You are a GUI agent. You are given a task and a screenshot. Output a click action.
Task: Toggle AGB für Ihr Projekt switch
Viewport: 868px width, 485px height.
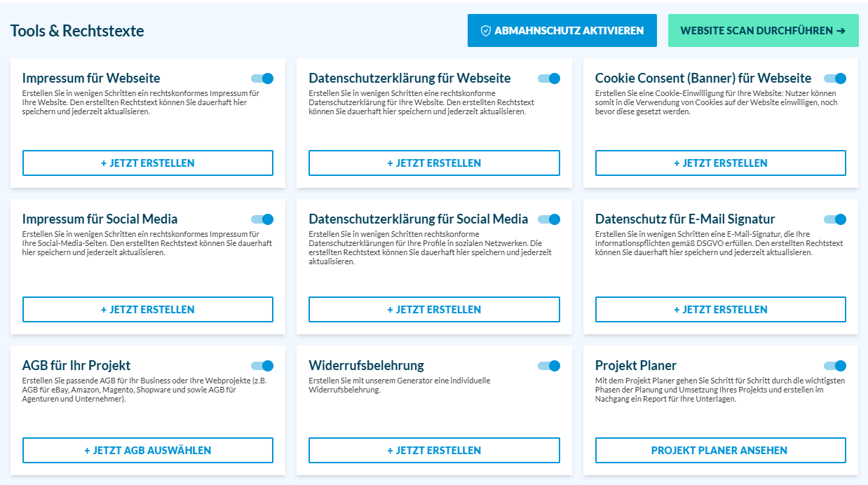coord(262,366)
